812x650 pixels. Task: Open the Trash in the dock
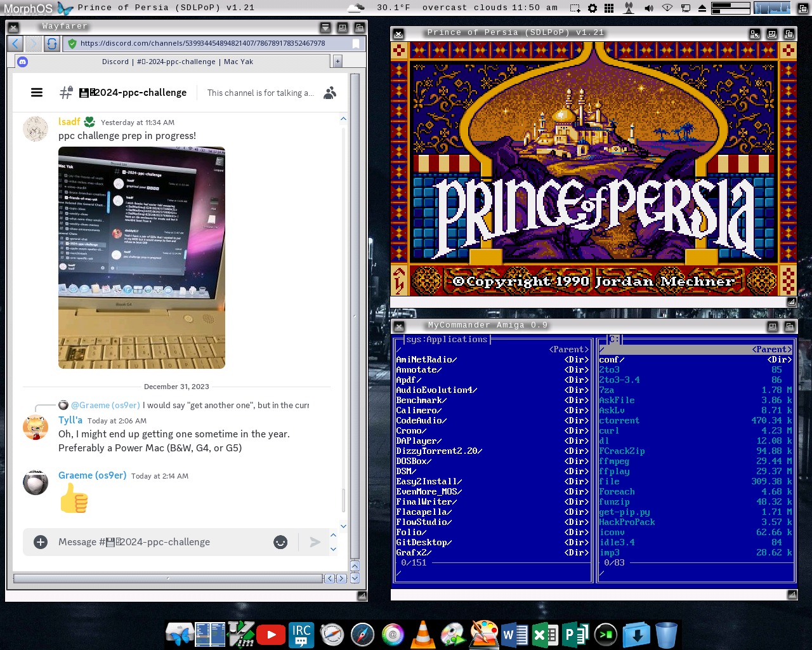coord(666,634)
